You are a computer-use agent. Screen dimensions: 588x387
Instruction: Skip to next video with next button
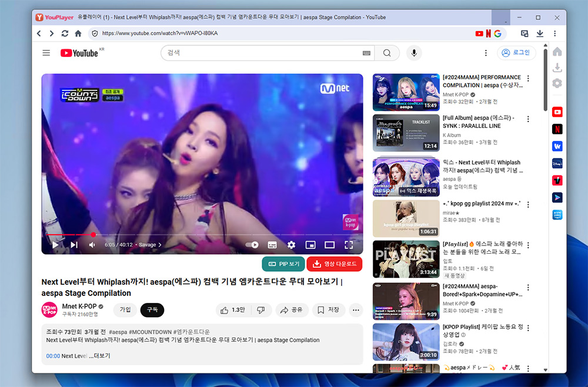click(74, 245)
